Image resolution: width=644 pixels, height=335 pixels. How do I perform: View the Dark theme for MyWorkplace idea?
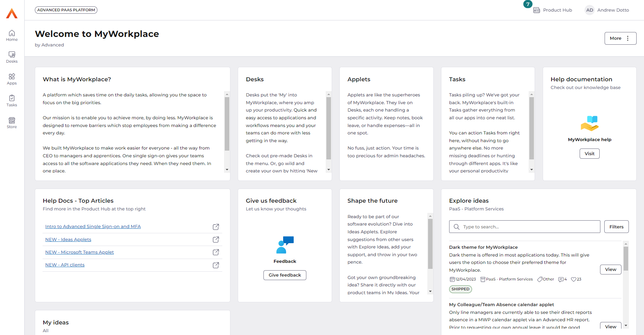(611, 270)
